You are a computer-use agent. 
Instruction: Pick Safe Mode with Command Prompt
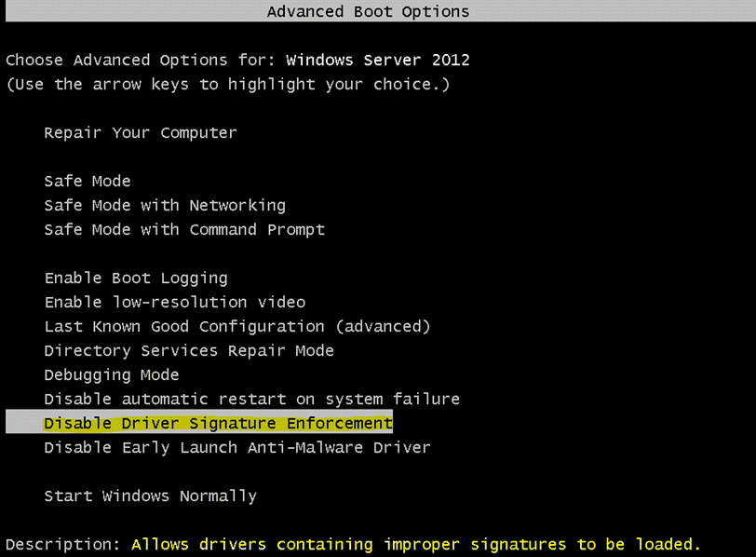click(x=183, y=230)
